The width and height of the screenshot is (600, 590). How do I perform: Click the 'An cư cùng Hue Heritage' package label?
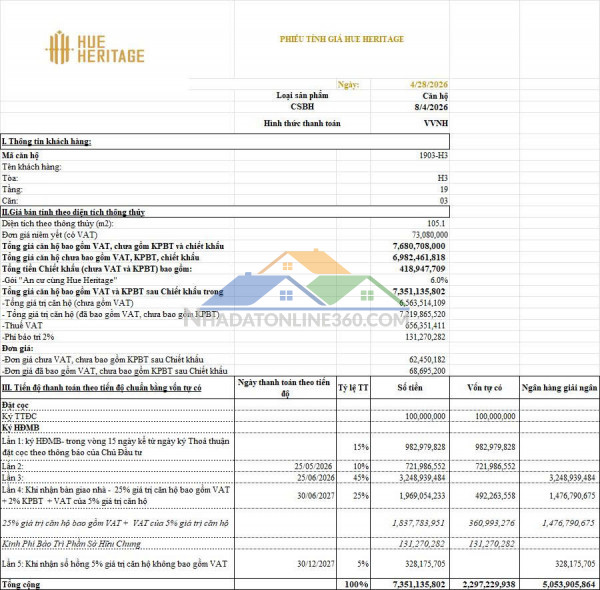click(60, 280)
